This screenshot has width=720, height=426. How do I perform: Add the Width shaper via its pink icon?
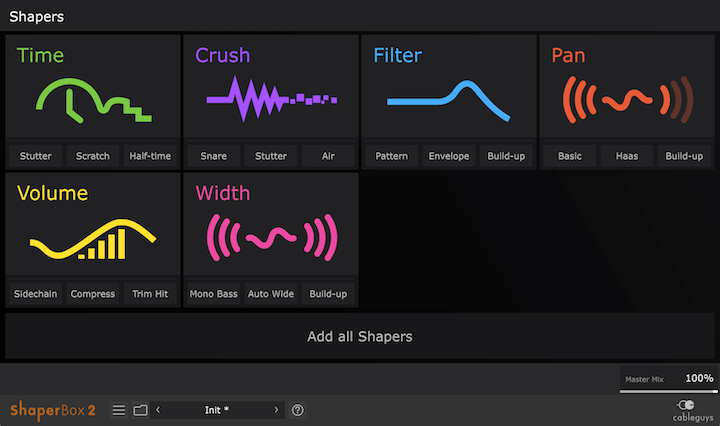pyautogui.click(x=272, y=237)
